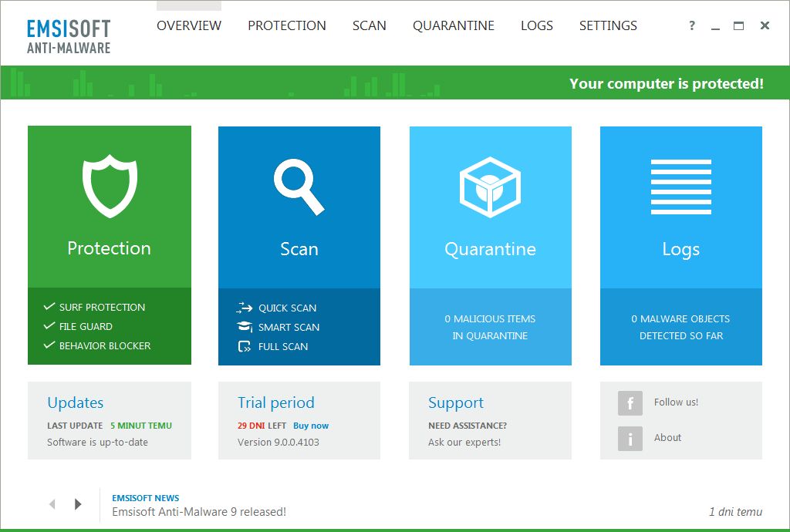Viewport: 790px width, 532px height.
Task: Click Ask our experts! text
Action: [464, 443]
